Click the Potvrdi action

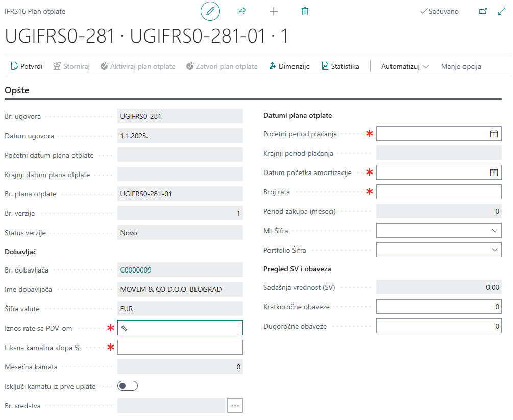point(27,66)
